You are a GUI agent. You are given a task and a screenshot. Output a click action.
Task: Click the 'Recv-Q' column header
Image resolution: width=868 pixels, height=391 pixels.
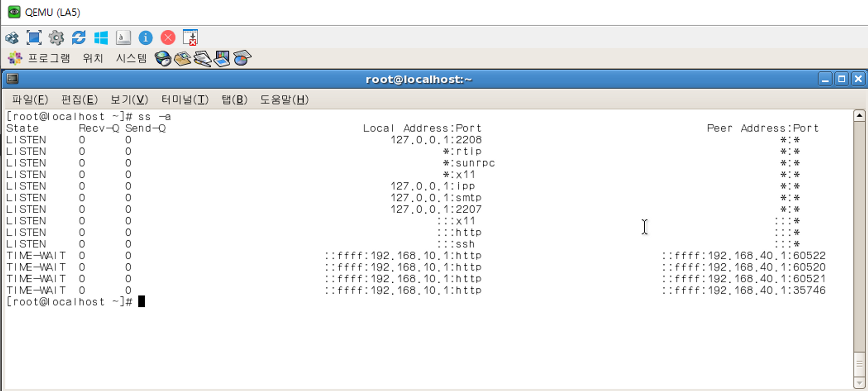[99, 128]
